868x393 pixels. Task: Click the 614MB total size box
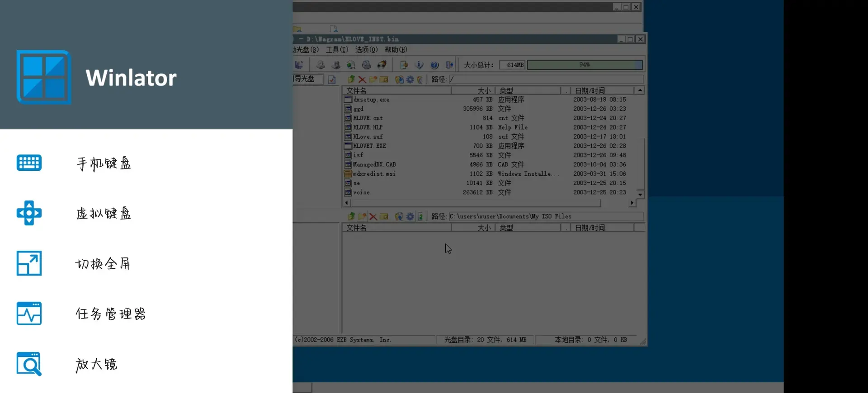pos(512,65)
